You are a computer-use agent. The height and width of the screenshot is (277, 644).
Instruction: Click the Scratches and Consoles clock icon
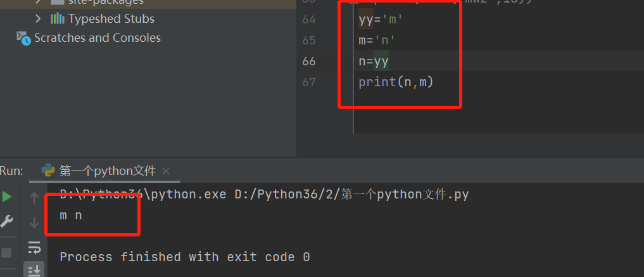(x=23, y=38)
